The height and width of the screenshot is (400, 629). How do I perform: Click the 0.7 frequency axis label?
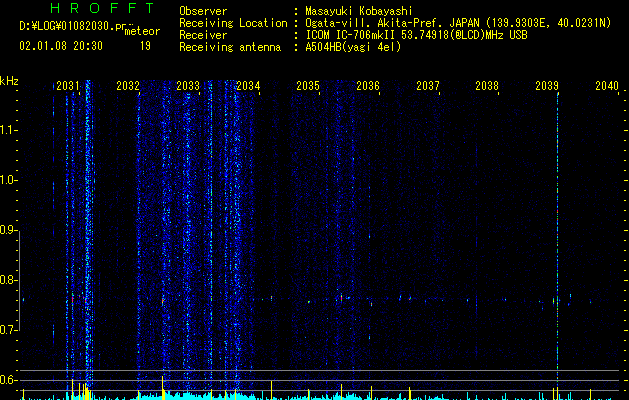[8, 330]
